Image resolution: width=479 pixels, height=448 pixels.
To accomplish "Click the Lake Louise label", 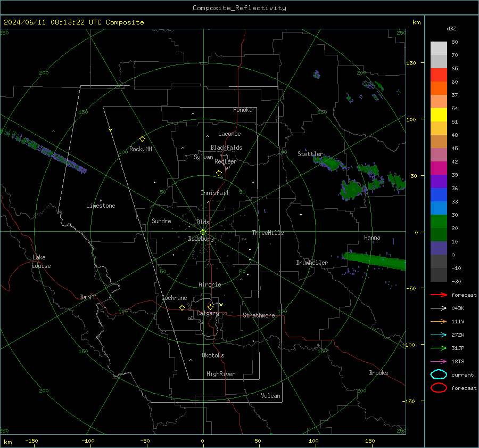I will point(41,262).
